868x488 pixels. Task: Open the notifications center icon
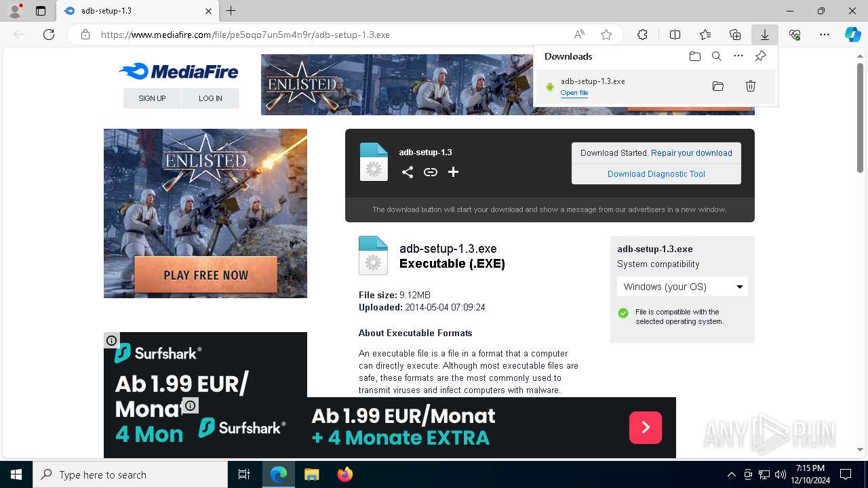coord(846,474)
